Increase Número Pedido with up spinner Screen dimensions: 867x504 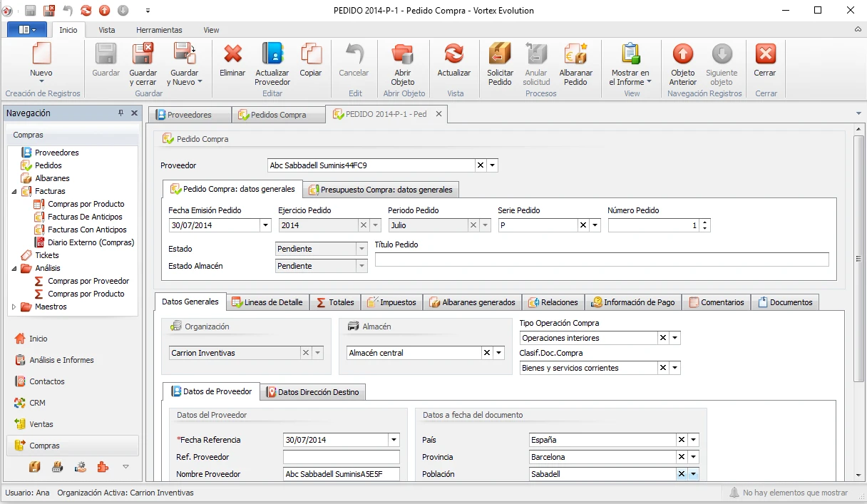705,222
